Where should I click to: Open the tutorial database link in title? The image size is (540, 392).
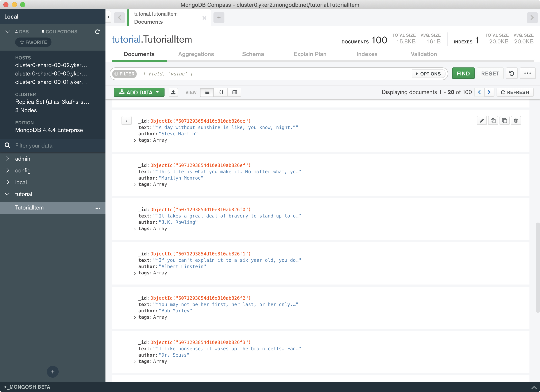click(126, 39)
